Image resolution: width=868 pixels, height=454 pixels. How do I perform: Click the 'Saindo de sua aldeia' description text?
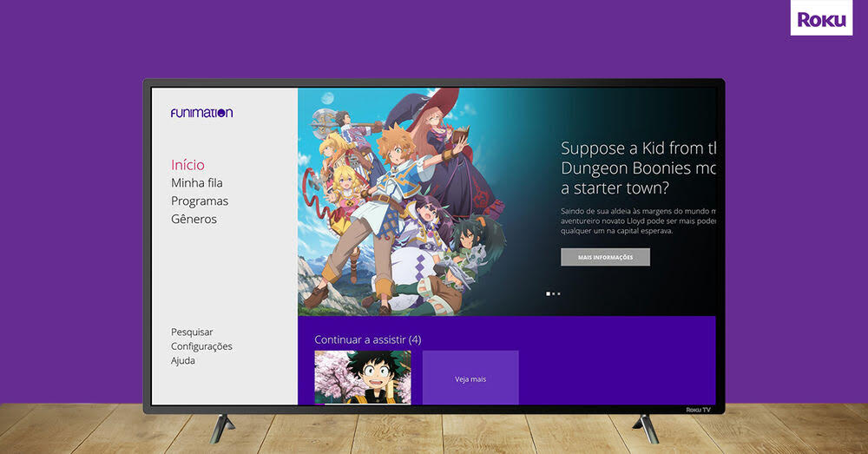[638, 220]
